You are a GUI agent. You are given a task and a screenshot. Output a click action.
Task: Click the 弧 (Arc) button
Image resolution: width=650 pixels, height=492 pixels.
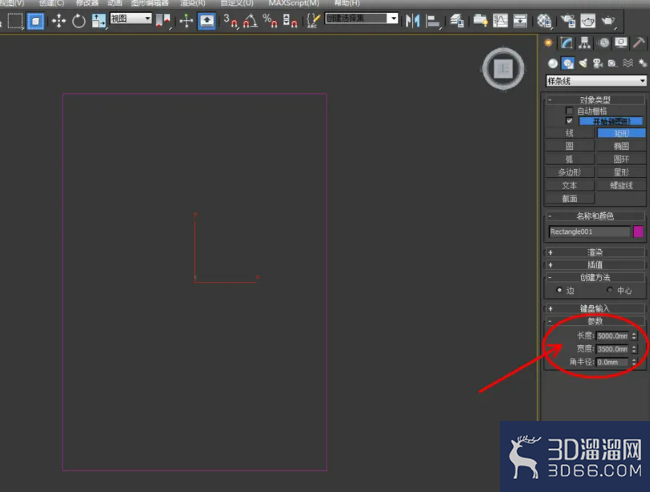point(570,159)
